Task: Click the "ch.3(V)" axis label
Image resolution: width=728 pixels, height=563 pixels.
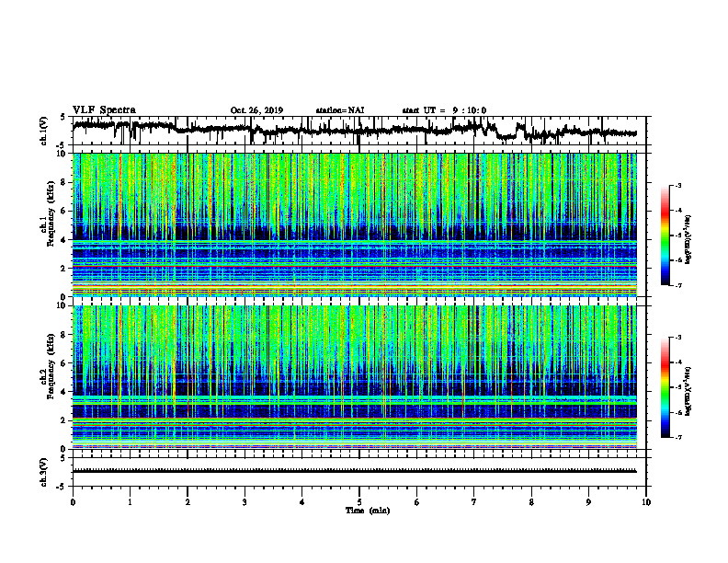Action: tap(44, 473)
